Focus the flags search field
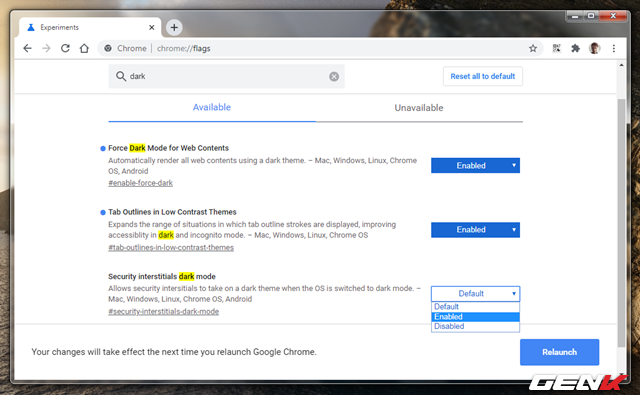This screenshot has height=395, width=640. (x=227, y=76)
